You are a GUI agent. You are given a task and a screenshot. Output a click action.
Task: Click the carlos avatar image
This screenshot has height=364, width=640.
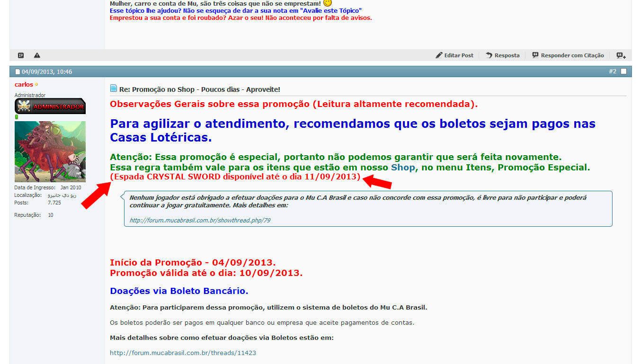(x=50, y=151)
